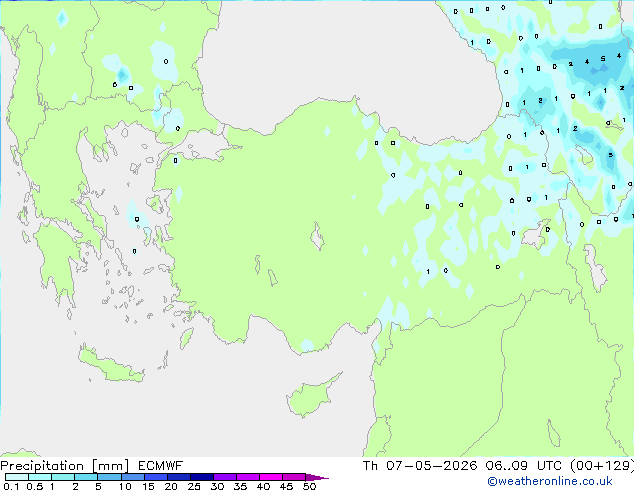Click the island of Crete on map
This screenshot has width=634, height=490.
(x=110, y=365)
